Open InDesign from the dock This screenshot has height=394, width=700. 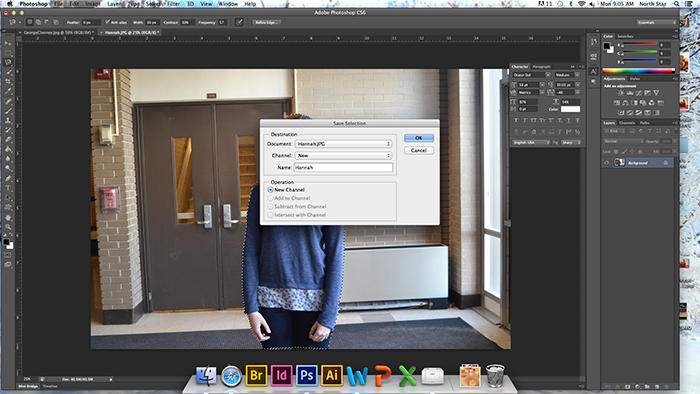pos(281,375)
